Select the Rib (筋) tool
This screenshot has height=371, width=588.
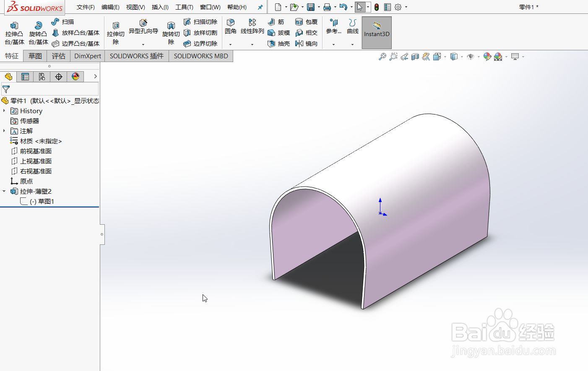[x=276, y=22]
